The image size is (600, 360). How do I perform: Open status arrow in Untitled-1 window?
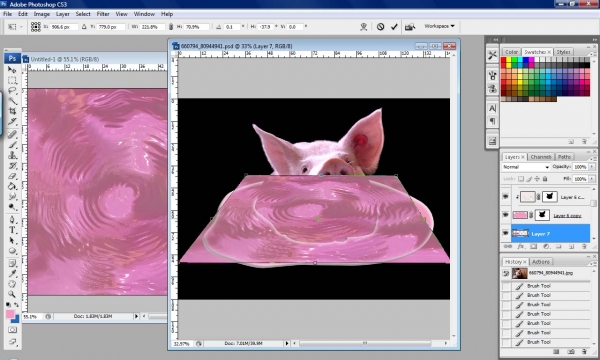[x=136, y=316]
